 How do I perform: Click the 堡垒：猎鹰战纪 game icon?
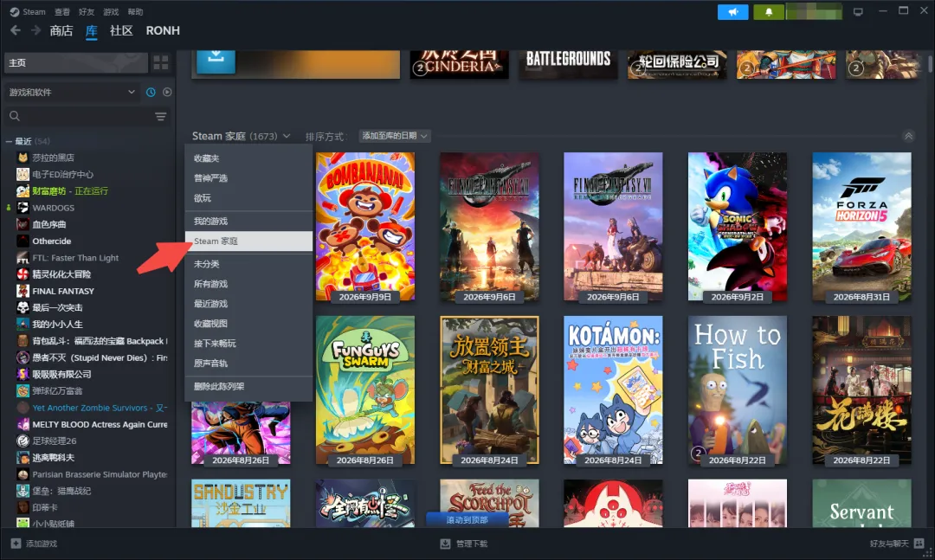(23, 491)
